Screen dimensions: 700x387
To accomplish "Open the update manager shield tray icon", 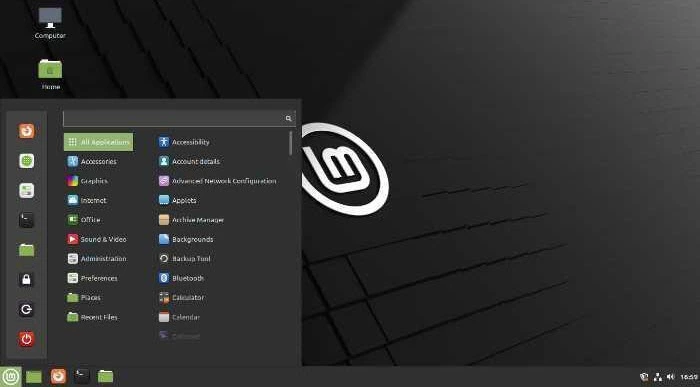I will [644, 377].
